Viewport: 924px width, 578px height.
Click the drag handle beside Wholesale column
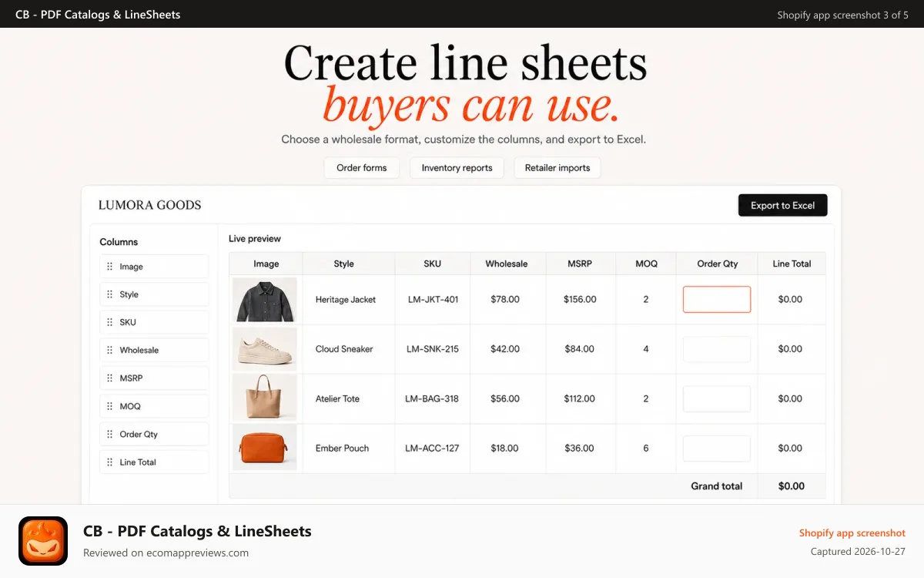110,350
